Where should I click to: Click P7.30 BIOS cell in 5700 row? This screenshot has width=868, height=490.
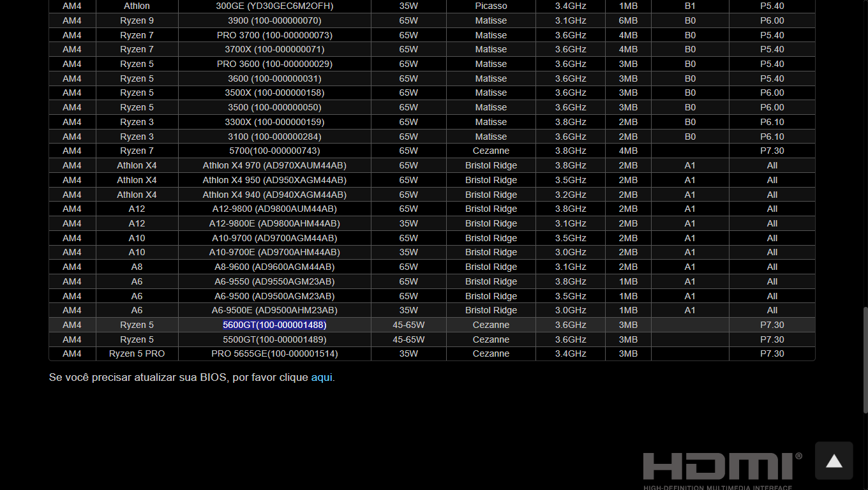pyautogui.click(x=772, y=151)
